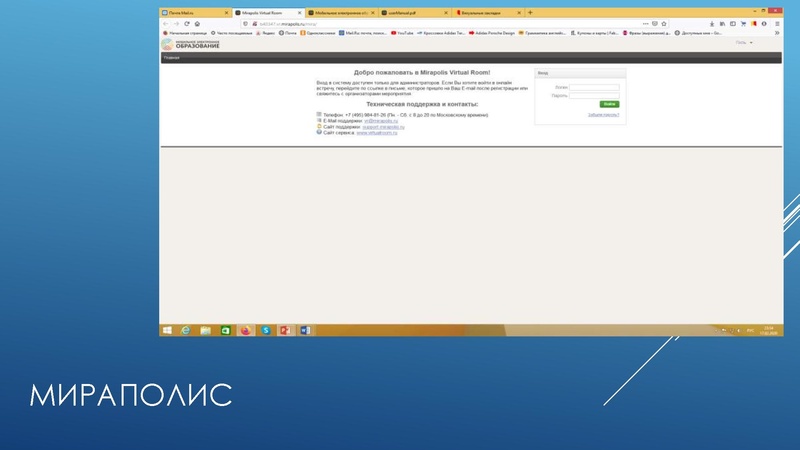Click Firefox icon in taskbar
The width and height of the screenshot is (800, 450).
point(245,331)
